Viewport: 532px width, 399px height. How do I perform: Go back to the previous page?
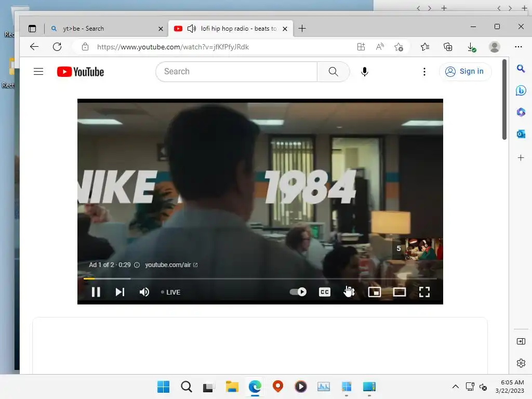(x=34, y=47)
